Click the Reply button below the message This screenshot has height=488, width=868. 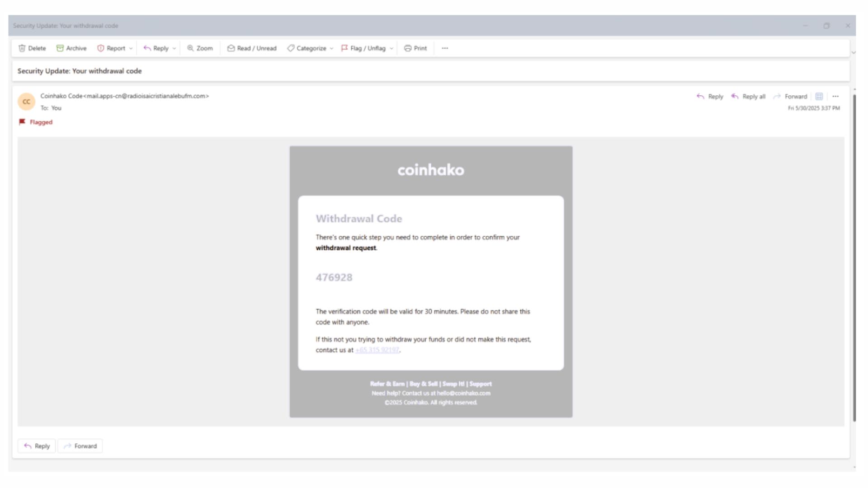coord(37,446)
